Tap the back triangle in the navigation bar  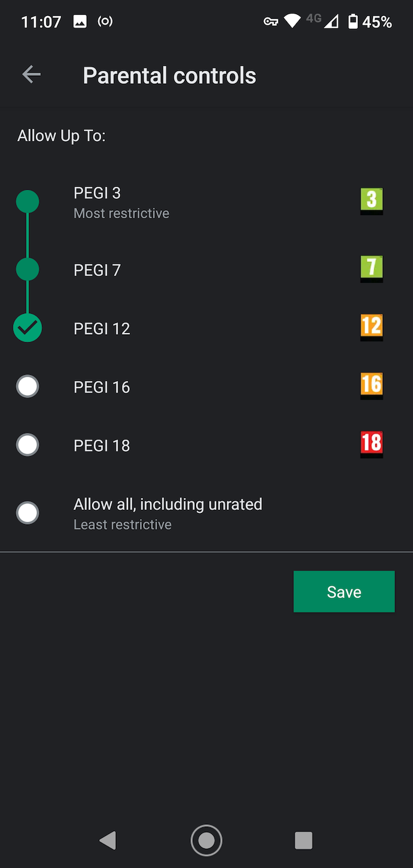pos(108,840)
